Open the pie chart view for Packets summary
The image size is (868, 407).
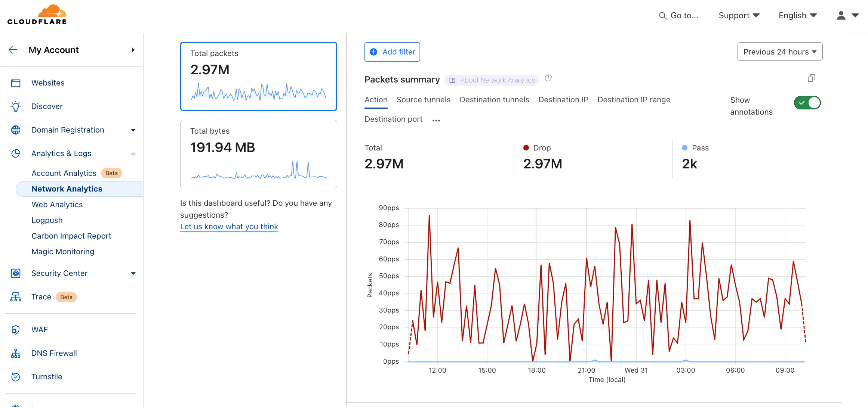[x=549, y=78]
